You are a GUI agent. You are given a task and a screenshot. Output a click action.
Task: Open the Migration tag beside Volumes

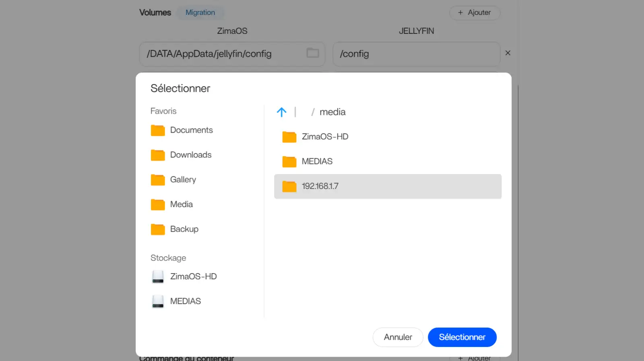pos(200,12)
